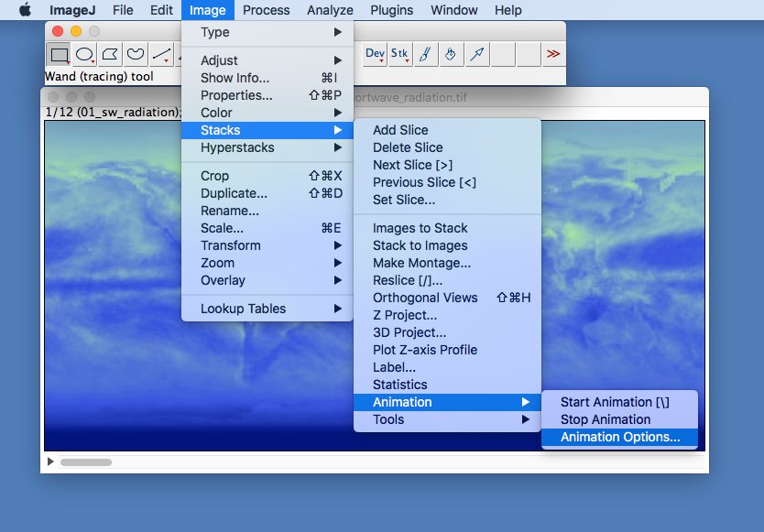Screen dimensions: 764x532
Task: Select the Arrow tool icon
Action: [476, 54]
